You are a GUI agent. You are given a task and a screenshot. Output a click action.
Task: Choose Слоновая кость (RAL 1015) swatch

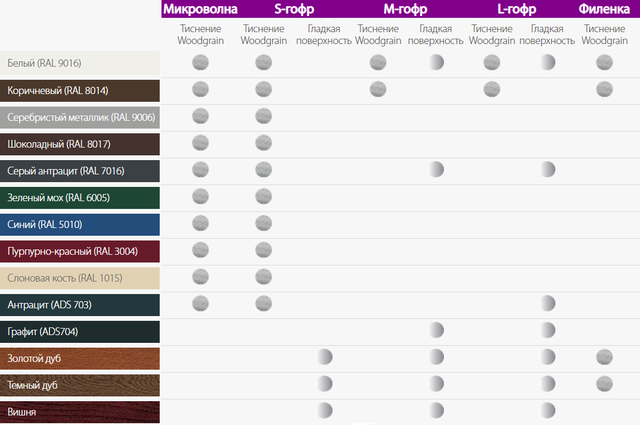(80, 277)
